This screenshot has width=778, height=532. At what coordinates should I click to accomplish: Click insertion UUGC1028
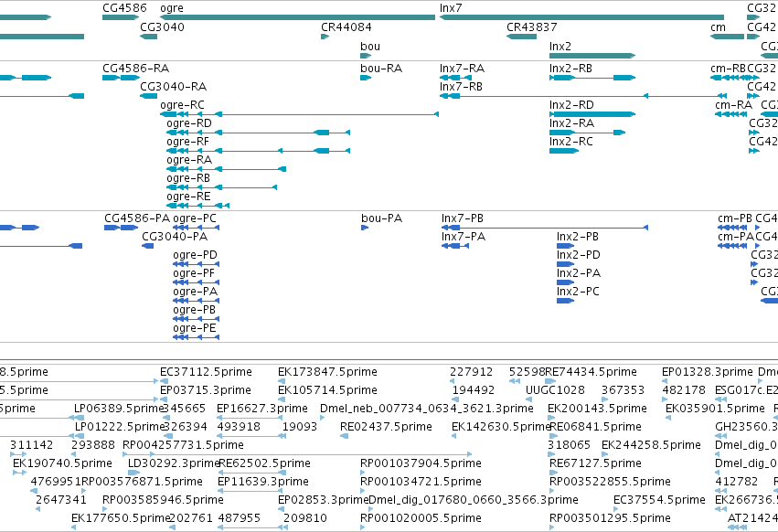pyautogui.click(x=529, y=399)
